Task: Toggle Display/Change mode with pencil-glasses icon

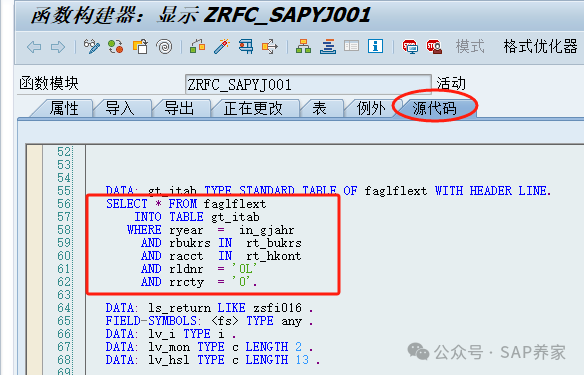Action: tap(92, 47)
